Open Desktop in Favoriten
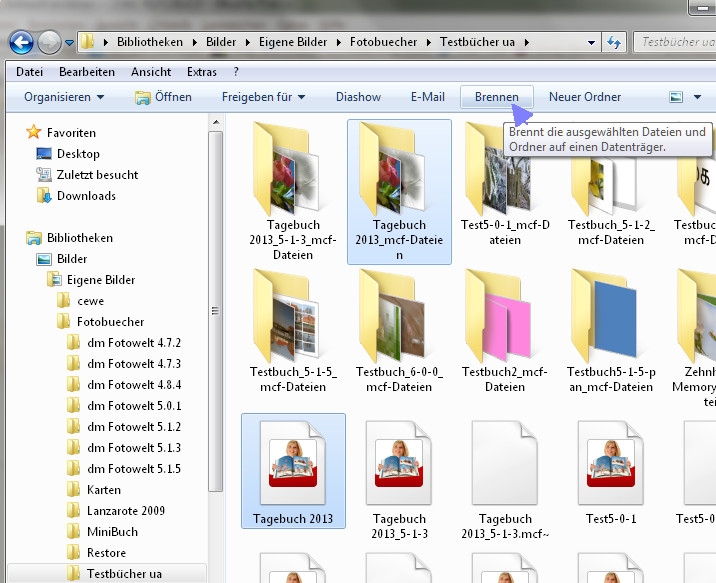The width and height of the screenshot is (716, 583). pyautogui.click(x=68, y=153)
